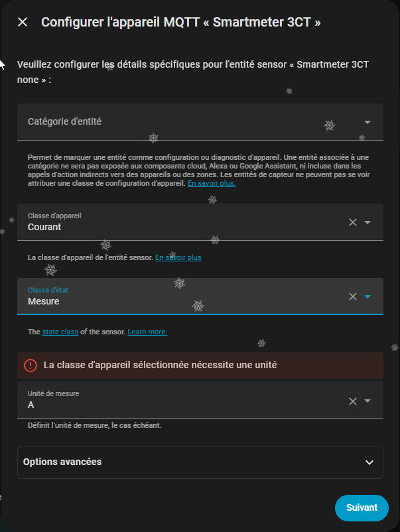Open the 'Learn more.' link for state class
Viewport: 400px width, 532px height.
tap(147, 332)
